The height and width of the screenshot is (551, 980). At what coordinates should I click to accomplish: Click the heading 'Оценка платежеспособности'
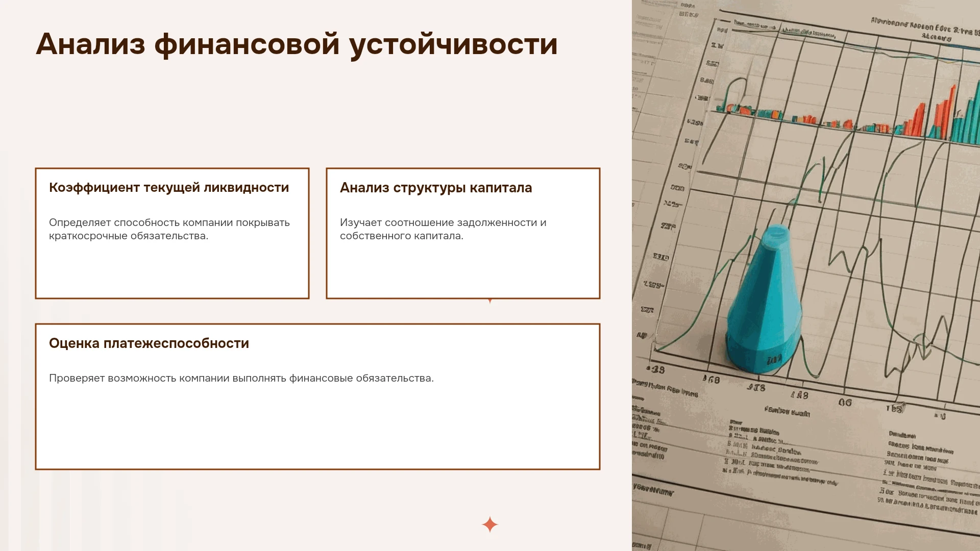149,343
